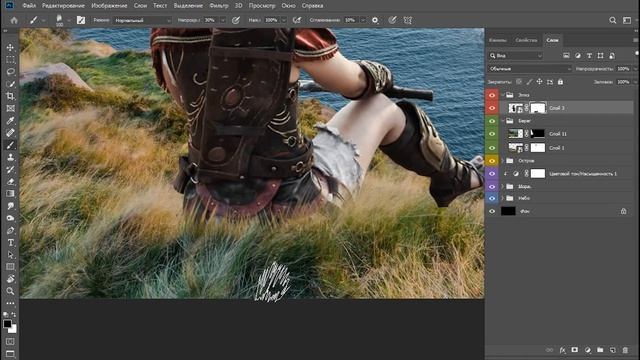The width and height of the screenshot is (640, 360).
Task: Select the Type tool
Action: (10, 243)
